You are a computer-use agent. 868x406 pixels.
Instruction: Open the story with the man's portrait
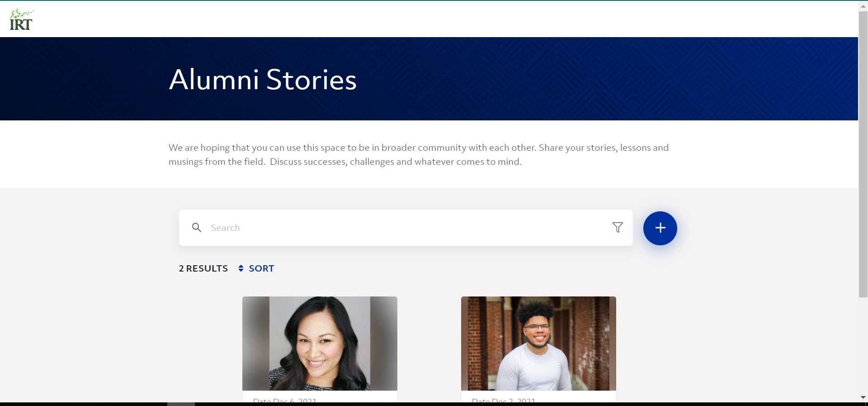click(538, 343)
